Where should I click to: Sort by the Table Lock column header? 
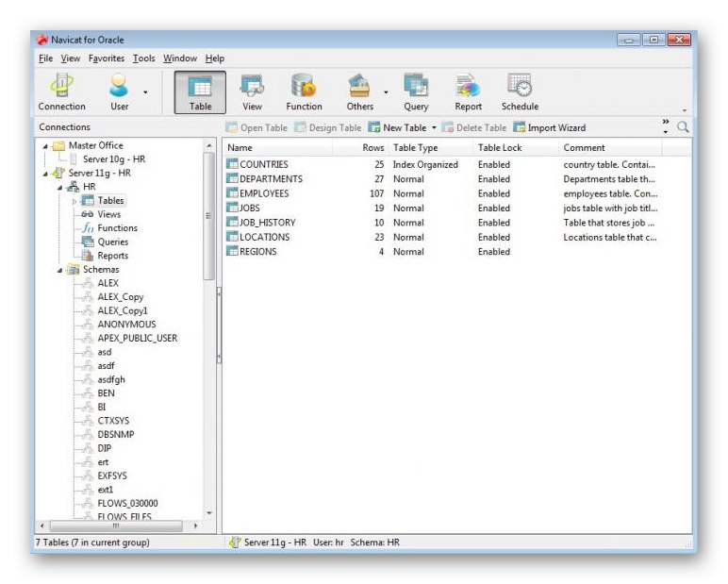(x=516, y=148)
